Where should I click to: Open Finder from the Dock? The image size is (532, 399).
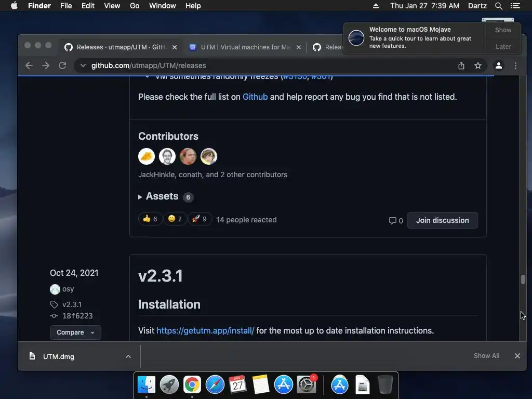point(147,385)
